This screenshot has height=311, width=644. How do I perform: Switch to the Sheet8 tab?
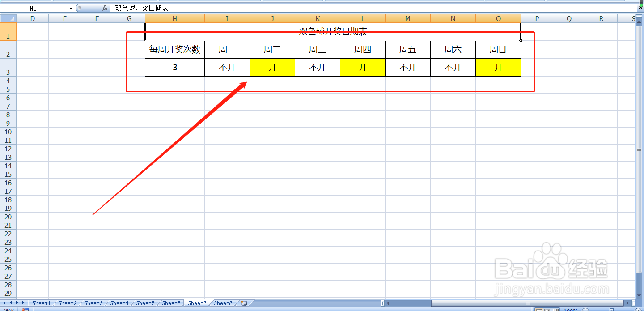(x=223, y=303)
